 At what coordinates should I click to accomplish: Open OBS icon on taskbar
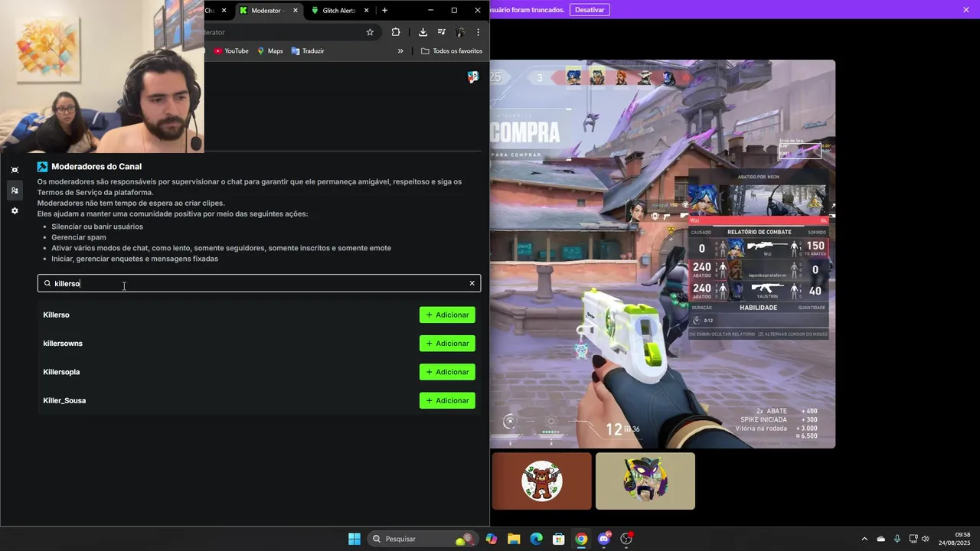pos(626,539)
